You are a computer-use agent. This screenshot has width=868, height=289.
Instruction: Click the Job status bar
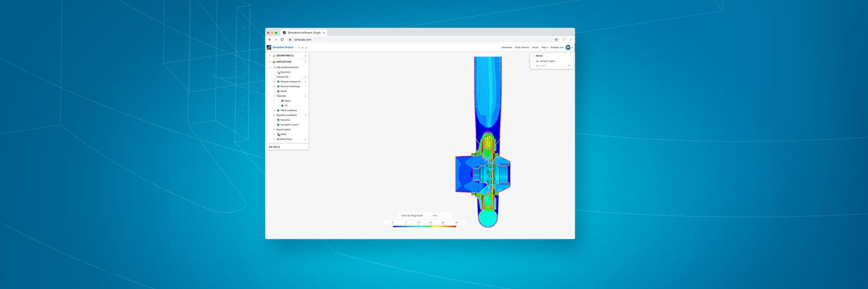pos(287,147)
